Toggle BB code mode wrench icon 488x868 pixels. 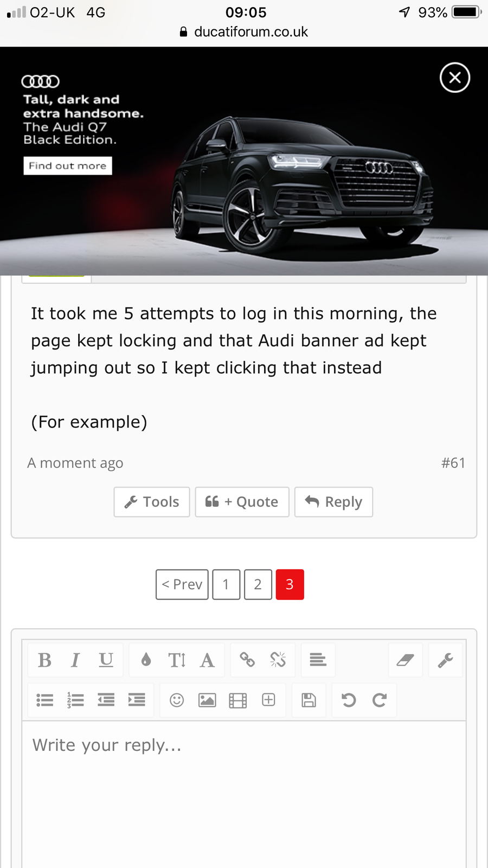point(445,660)
